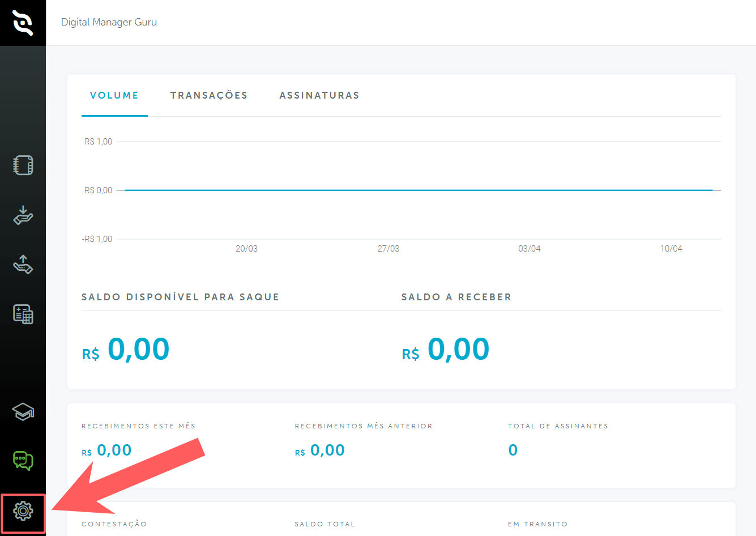Click the hand with up-arrow sidebar icon
This screenshot has width=756, height=536.
(23, 265)
